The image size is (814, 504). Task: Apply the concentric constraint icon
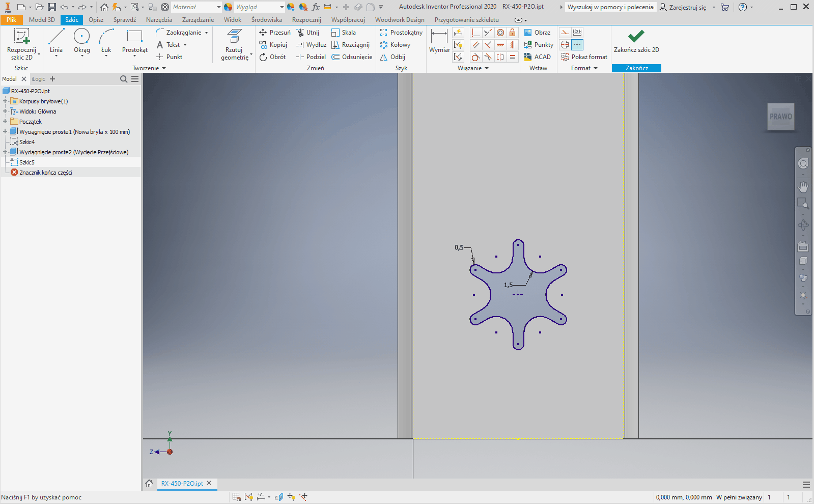pos(500,33)
